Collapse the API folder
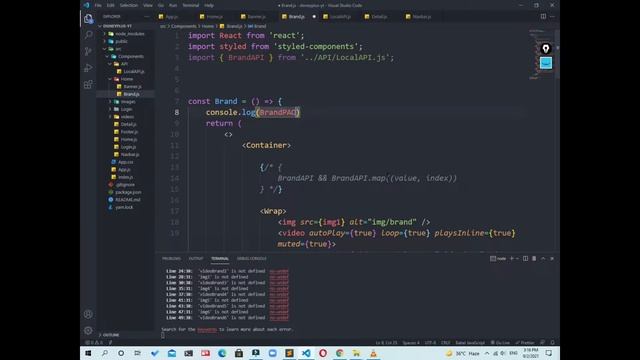This screenshot has height=360, width=640. pos(110,64)
